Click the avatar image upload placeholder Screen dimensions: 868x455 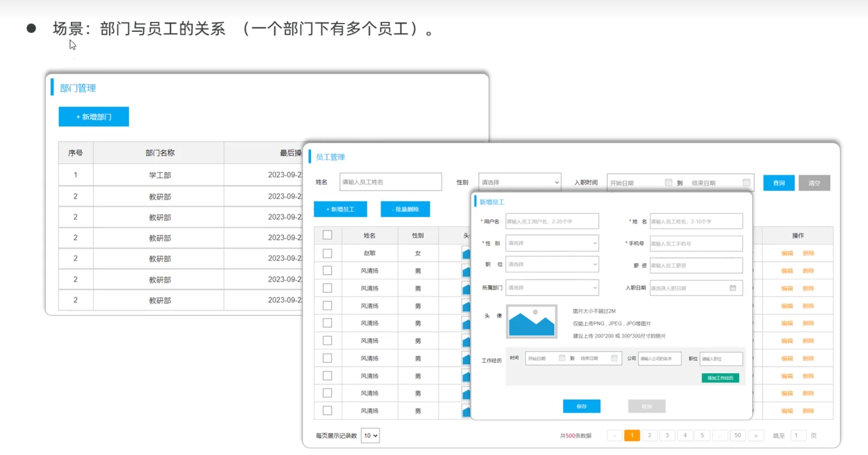(531, 321)
